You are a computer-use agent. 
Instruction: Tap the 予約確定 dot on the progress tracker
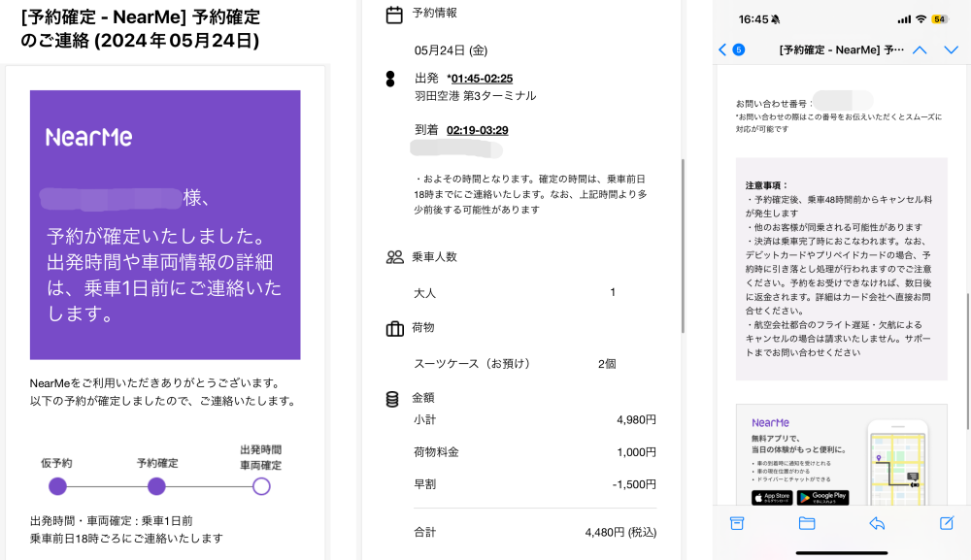pos(157,486)
